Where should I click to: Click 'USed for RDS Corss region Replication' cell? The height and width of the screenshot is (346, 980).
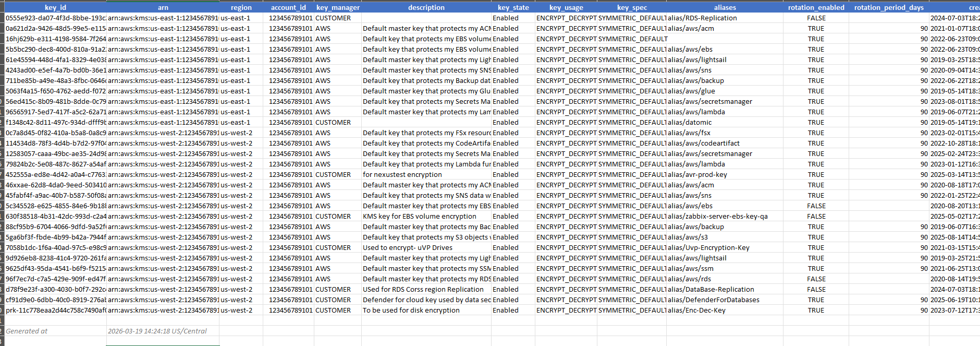click(426, 289)
